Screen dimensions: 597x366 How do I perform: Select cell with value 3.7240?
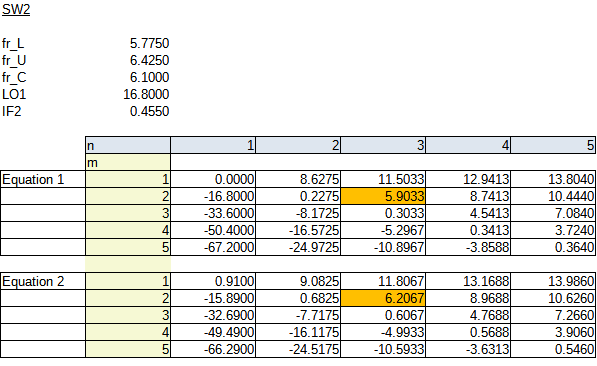(553, 230)
